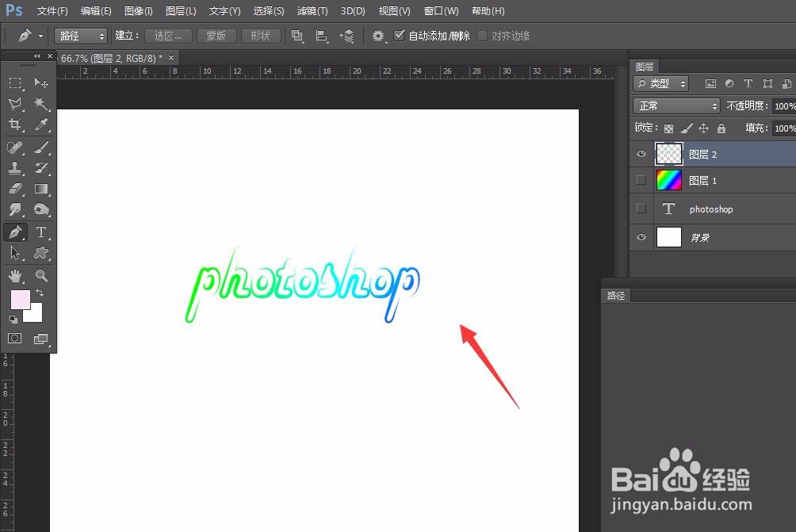The image size is (796, 532).
Task: Select the Clone Stamp tool
Action: pyautogui.click(x=15, y=168)
